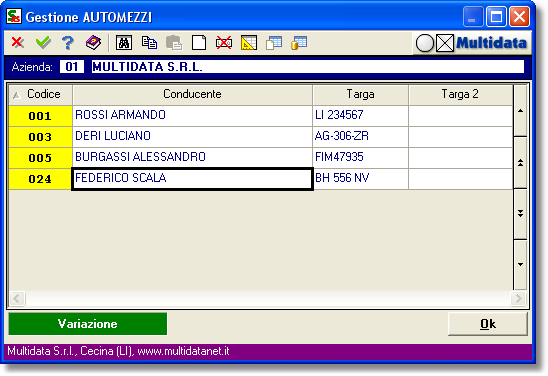Open the purple help manual book icon

93,43
